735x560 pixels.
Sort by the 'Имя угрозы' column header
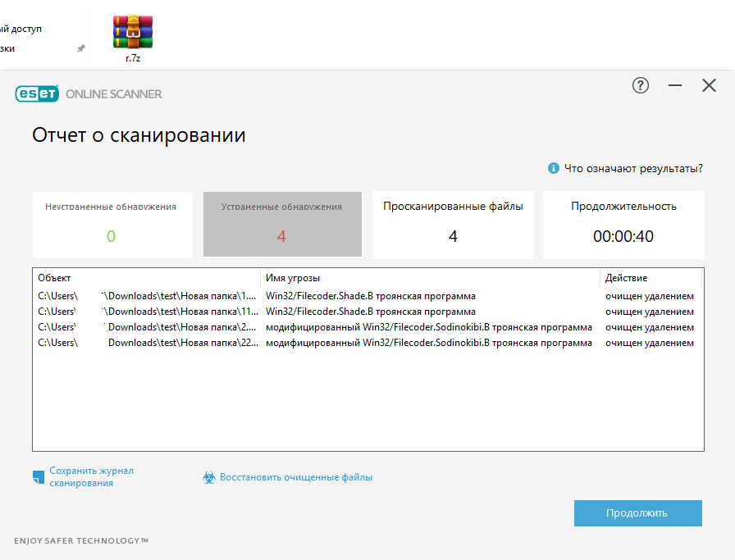pyautogui.click(x=430, y=278)
